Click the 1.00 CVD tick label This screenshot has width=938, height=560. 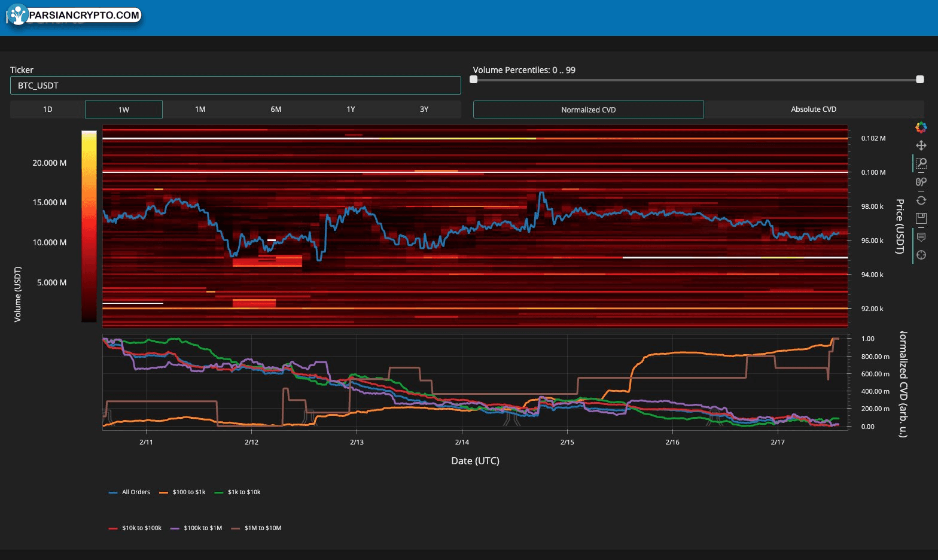point(867,339)
